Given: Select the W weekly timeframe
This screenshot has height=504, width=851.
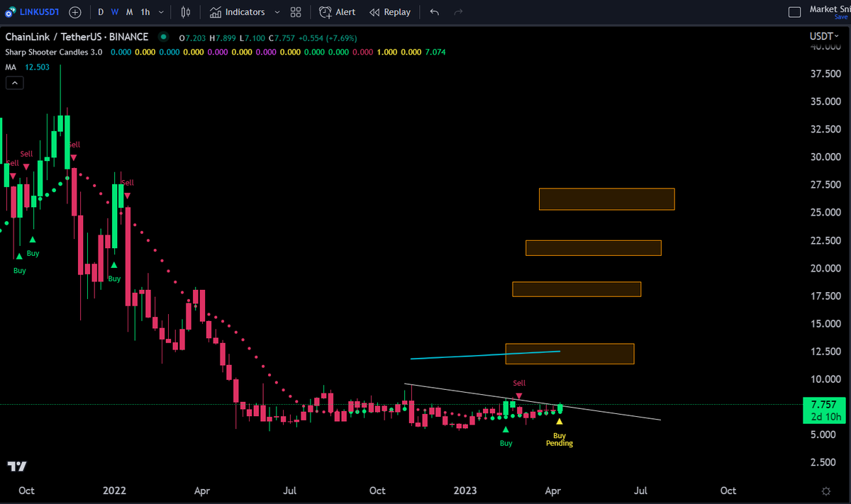Looking at the screenshot, I should 114,12.
